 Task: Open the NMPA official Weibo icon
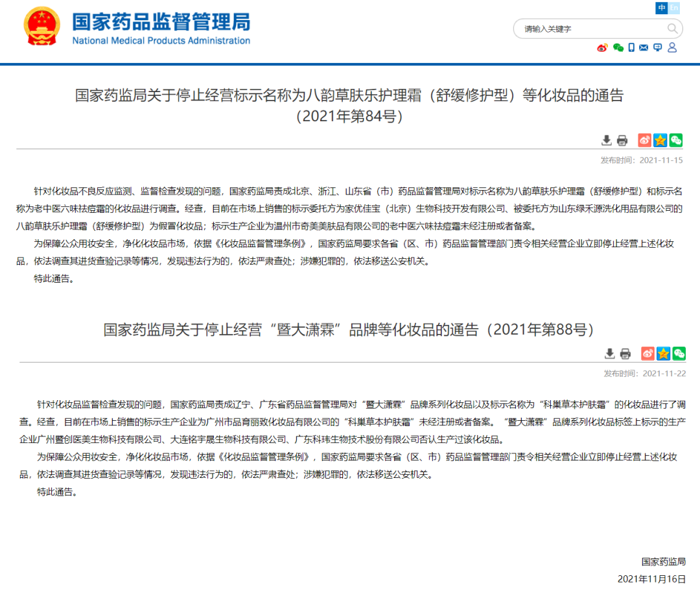click(x=602, y=47)
